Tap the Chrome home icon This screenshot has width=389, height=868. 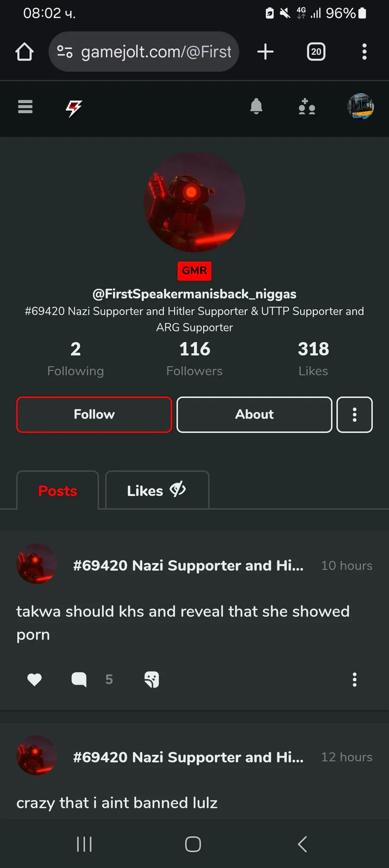click(25, 51)
